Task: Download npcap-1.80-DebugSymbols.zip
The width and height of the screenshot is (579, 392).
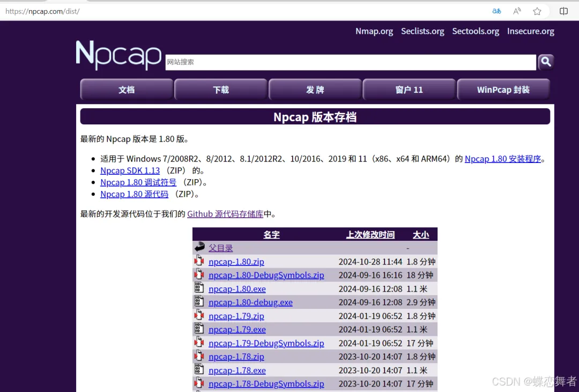Action: coord(266,275)
